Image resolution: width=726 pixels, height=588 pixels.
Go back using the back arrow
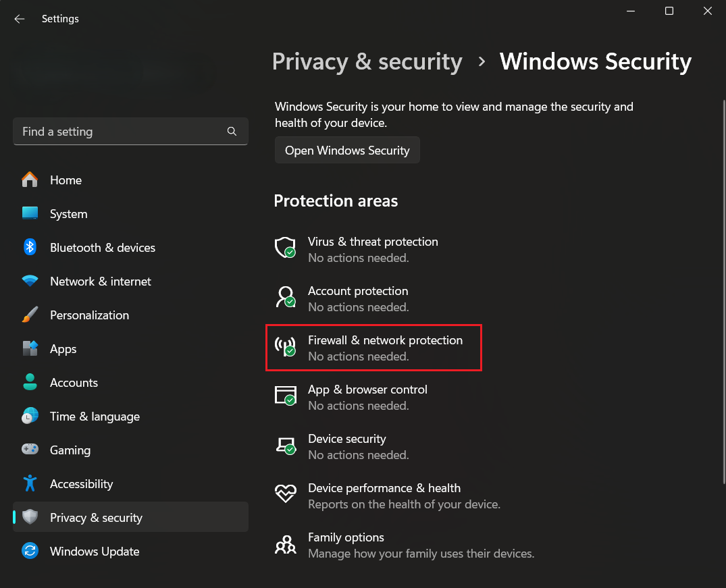pos(20,19)
